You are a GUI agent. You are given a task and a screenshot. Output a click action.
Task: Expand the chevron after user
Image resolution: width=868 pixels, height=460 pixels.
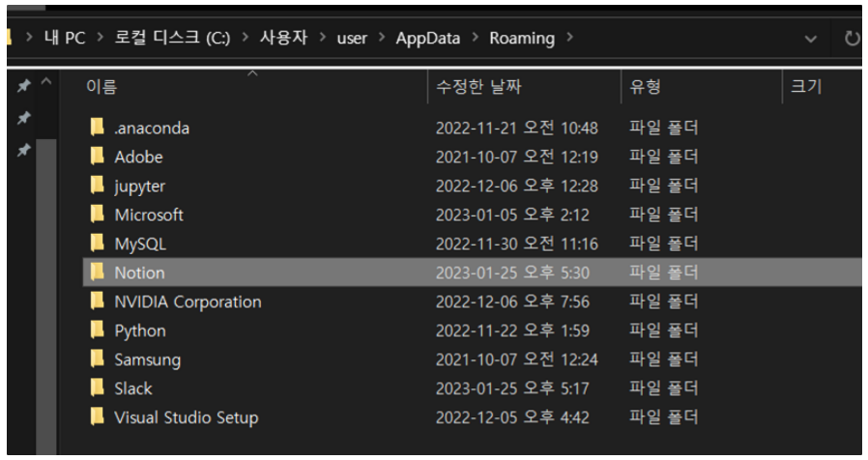(x=382, y=37)
